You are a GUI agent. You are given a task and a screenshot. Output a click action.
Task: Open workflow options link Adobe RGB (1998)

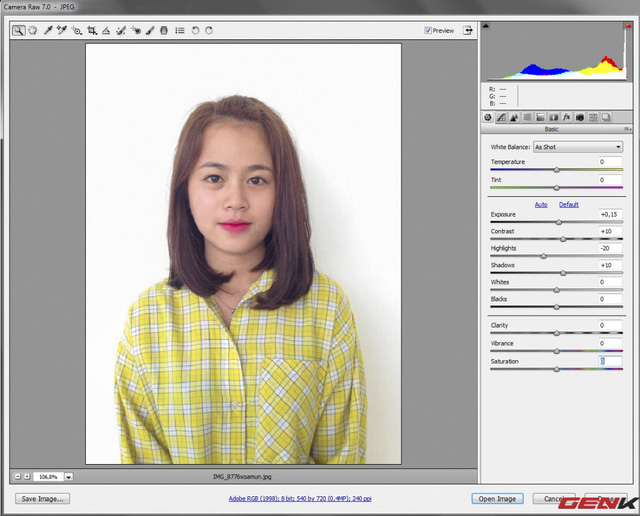[300, 498]
